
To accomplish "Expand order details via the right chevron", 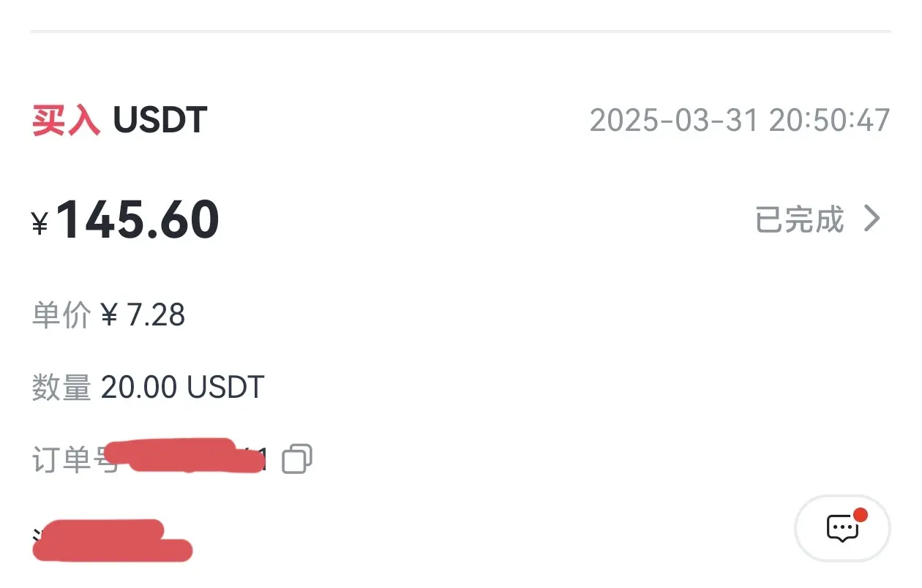I will click(x=872, y=219).
